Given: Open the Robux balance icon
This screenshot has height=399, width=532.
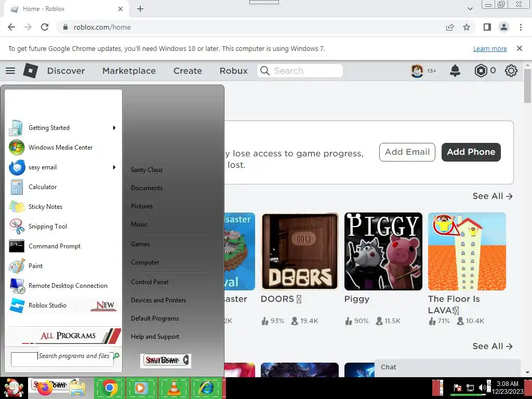Looking at the screenshot, I should coord(481,71).
